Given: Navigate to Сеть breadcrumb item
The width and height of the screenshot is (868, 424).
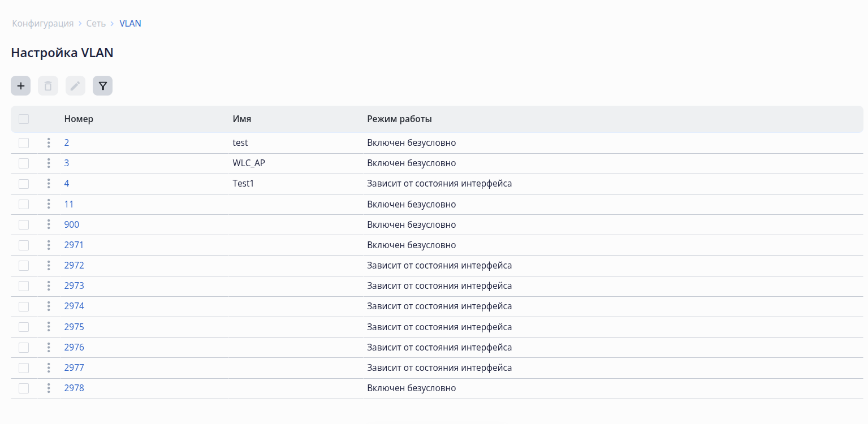Looking at the screenshot, I should [96, 23].
